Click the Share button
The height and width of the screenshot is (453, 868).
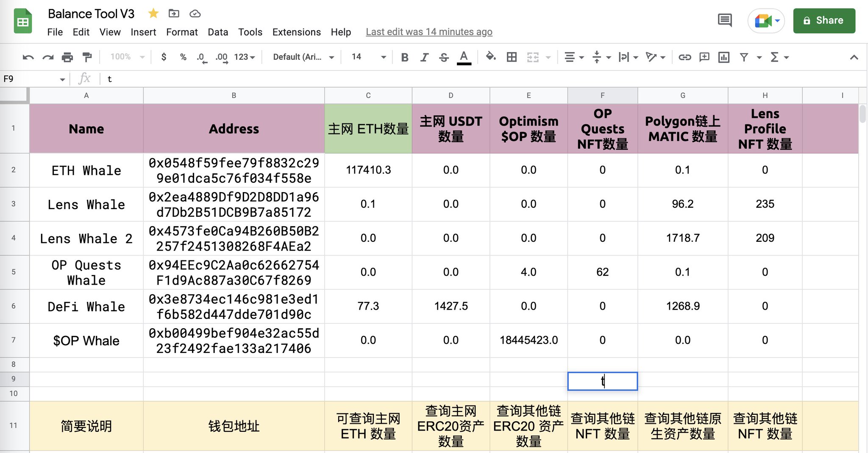pyautogui.click(x=824, y=20)
